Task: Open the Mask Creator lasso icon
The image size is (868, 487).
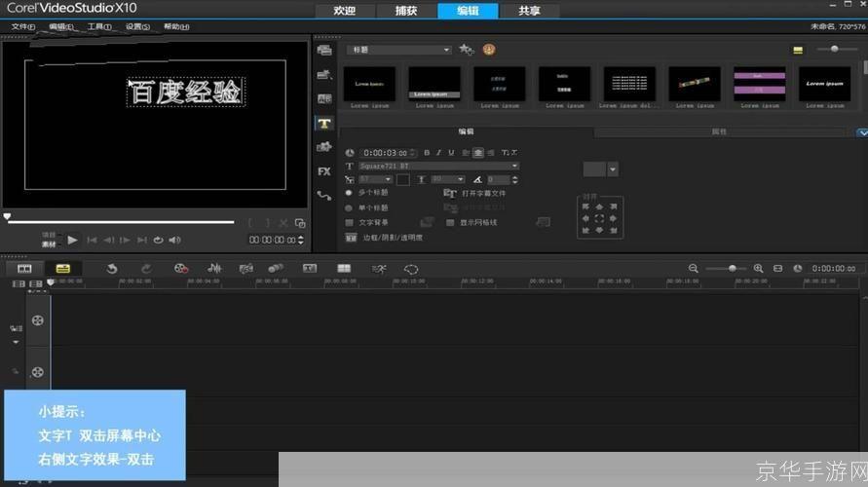Action: point(411,269)
